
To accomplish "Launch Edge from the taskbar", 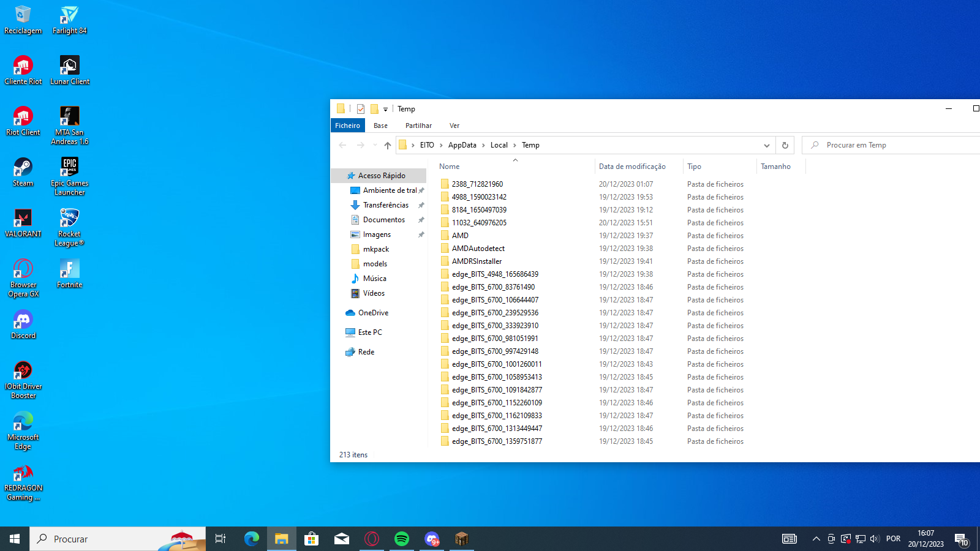I will coord(252,539).
